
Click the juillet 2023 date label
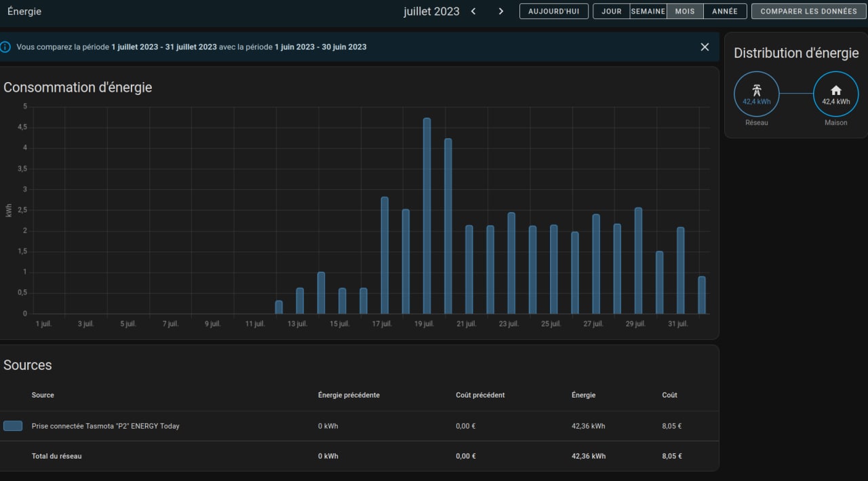tap(431, 12)
